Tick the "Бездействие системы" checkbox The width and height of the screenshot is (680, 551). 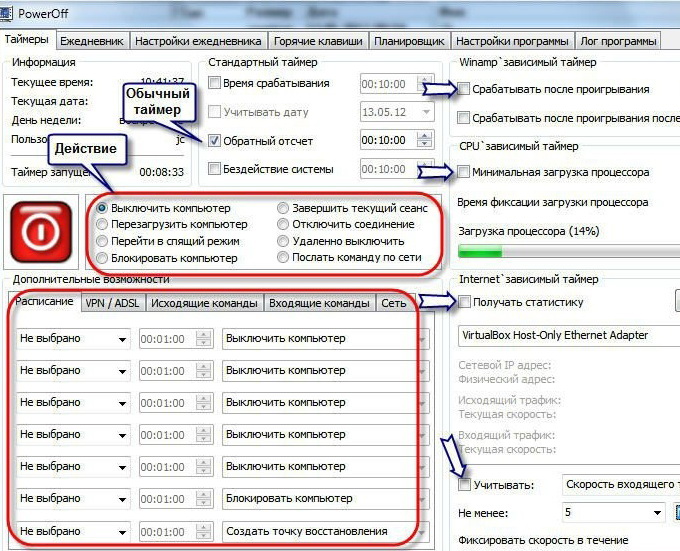tap(214, 169)
